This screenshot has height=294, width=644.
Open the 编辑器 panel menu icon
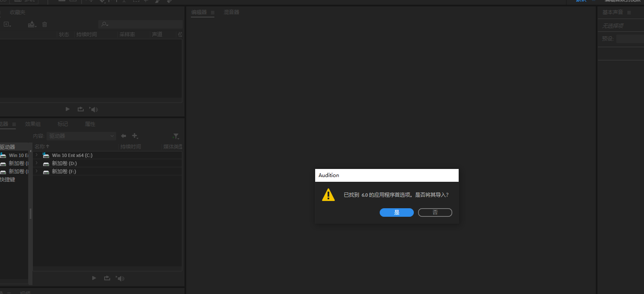pyautogui.click(x=213, y=12)
